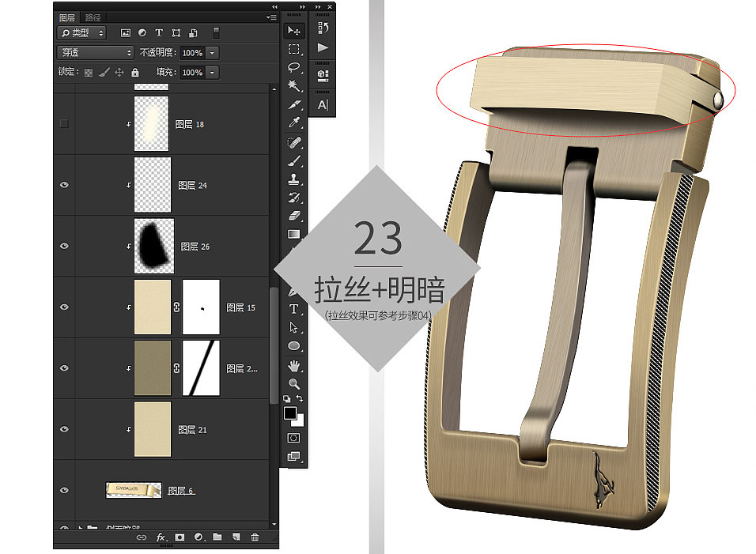Select the layer mask of 图层 15
Viewport: 756px width, 554px height.
[201, 307]
